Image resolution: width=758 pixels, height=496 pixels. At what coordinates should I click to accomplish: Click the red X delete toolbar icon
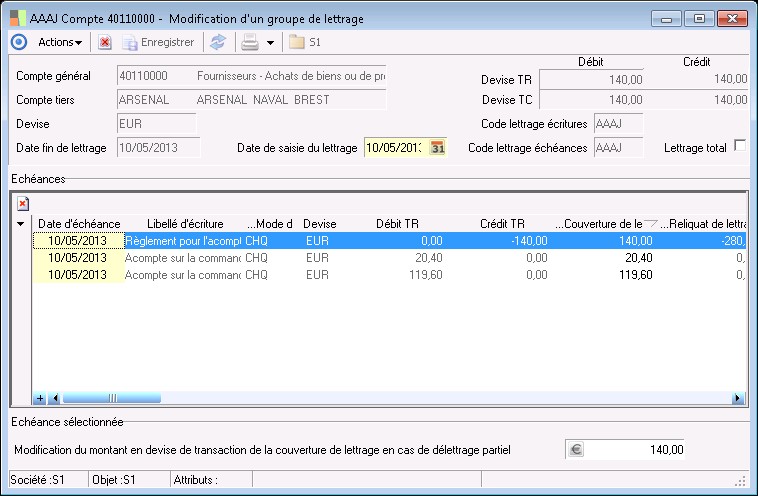point(104,42)
